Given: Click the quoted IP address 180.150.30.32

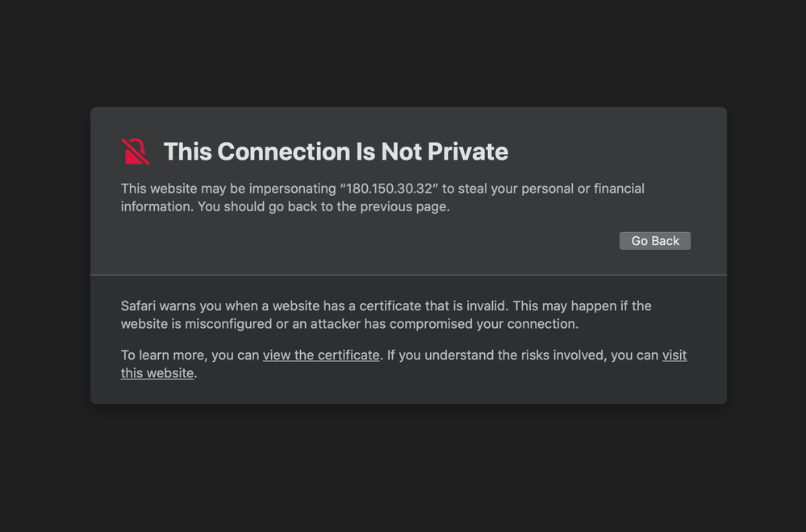Looking at the screenshot, I should point(388,189).
